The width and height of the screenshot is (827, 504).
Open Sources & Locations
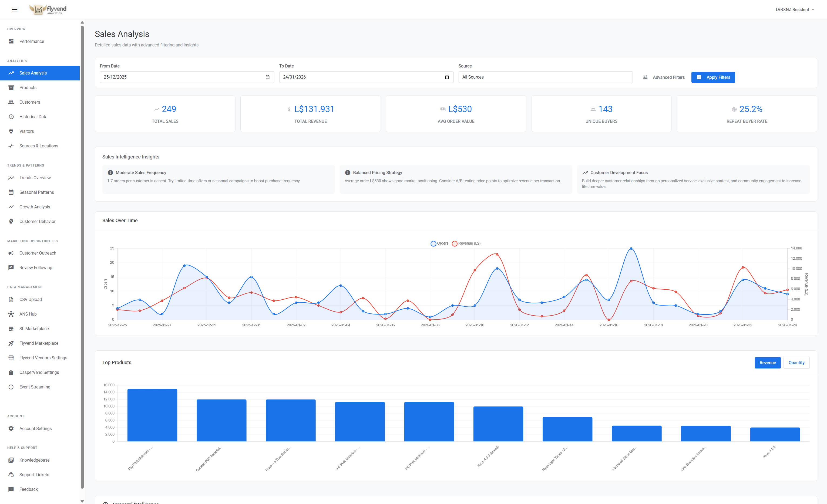tap(38, 146)
